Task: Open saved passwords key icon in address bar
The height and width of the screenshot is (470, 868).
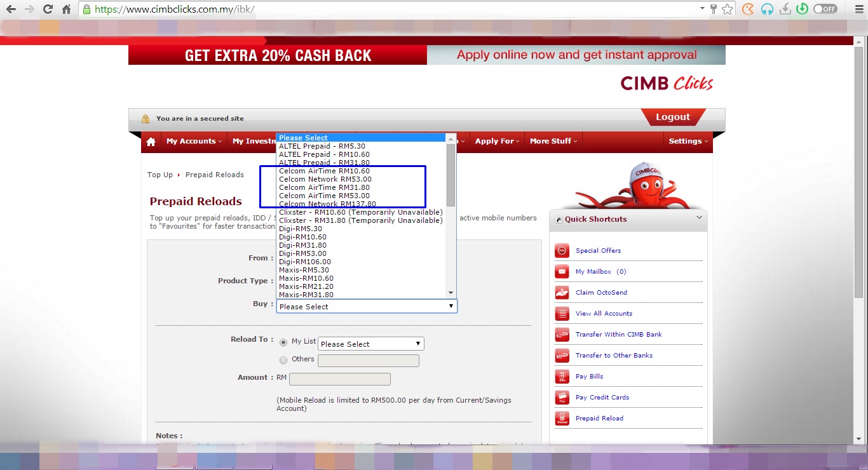Action: coord(714,9)
